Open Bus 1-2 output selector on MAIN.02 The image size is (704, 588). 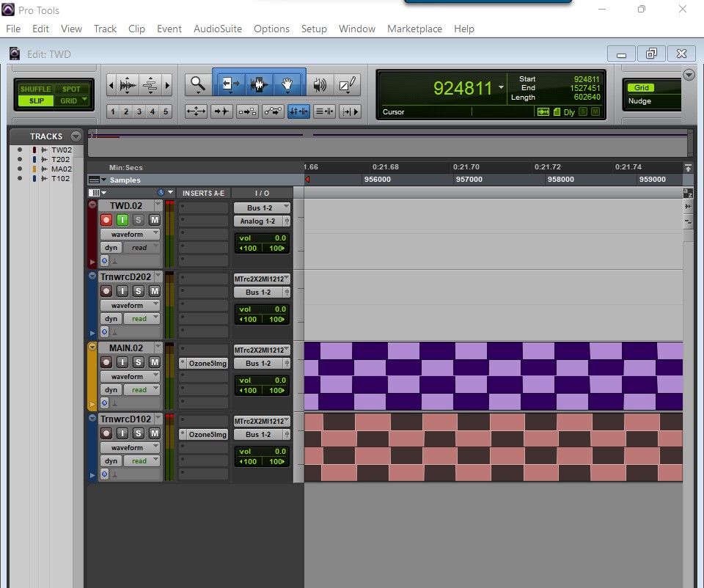[262, 364]
